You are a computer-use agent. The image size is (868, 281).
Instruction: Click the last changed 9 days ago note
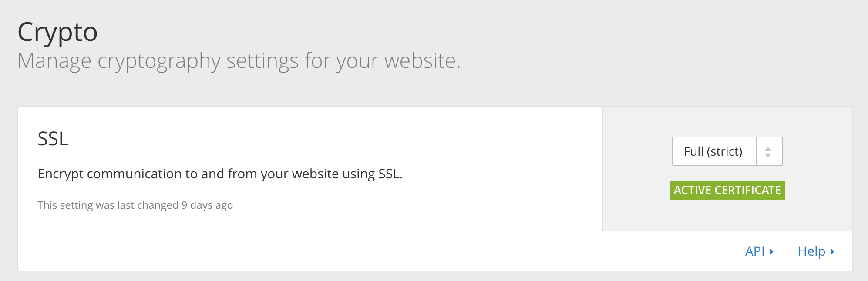point(135,205)
